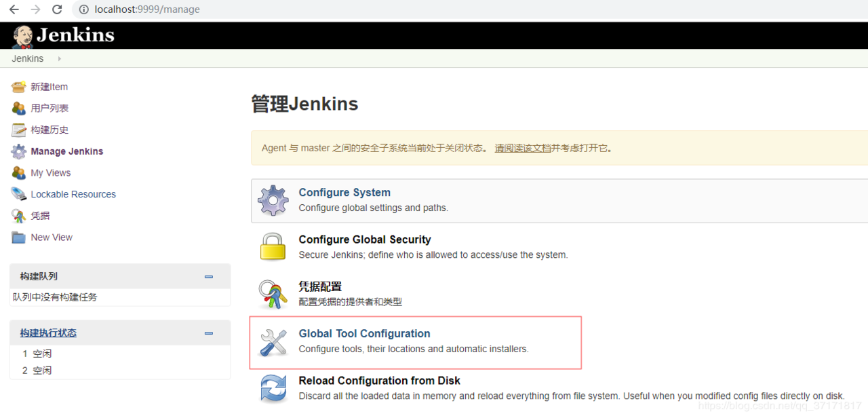Click the Configure System gear icon
Image resolution: width=868 pixels, height=418 pixels.
273,200
